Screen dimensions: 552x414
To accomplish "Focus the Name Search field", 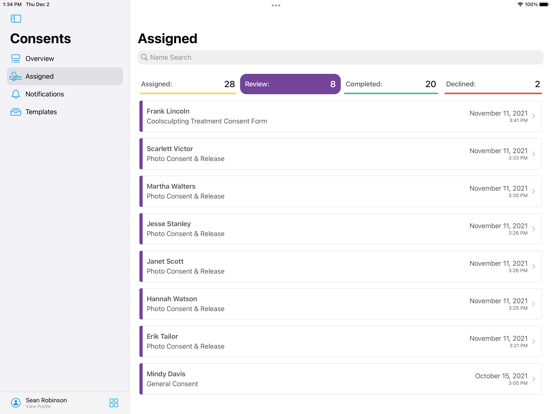I will (x=340, y=57).
